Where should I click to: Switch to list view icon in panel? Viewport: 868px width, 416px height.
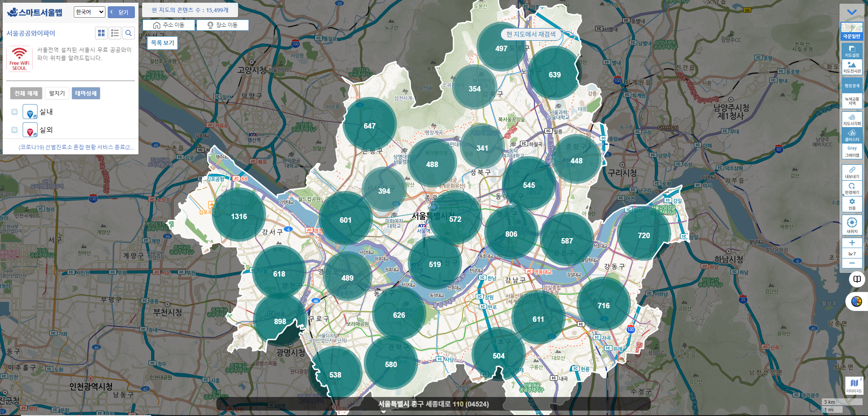tap(115, 33)
